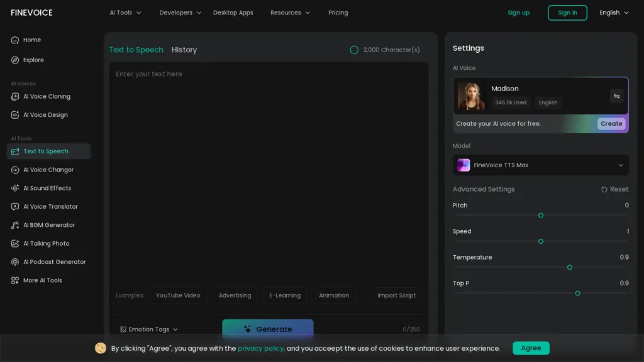The height and width of the screenshot is (362, 644).
Task: Click Create to make an AI voice
Action: click(x=611, y=124)
